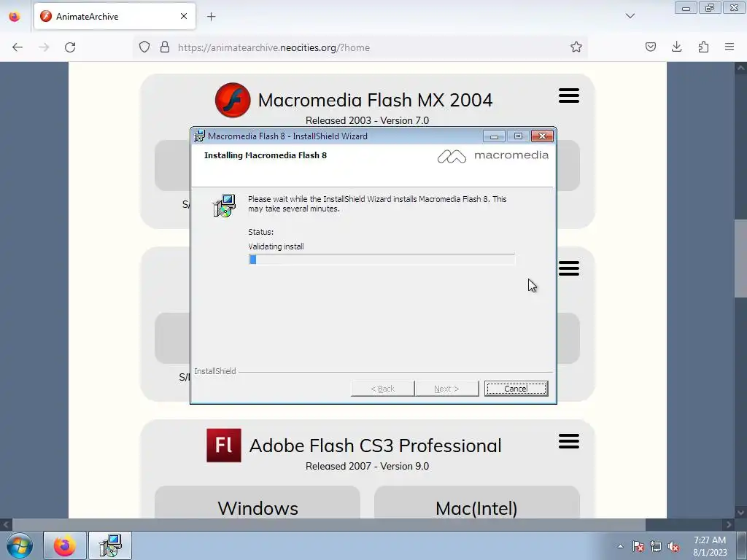The height and width of the screenshot is (560, 747).
Task: Open the Firefox extensions menu
Action: tap(703, 47)
